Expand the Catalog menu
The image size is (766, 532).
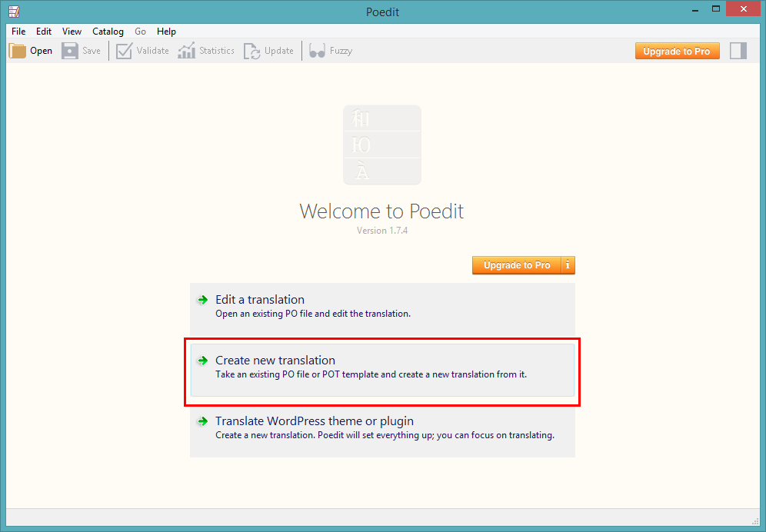108,32
